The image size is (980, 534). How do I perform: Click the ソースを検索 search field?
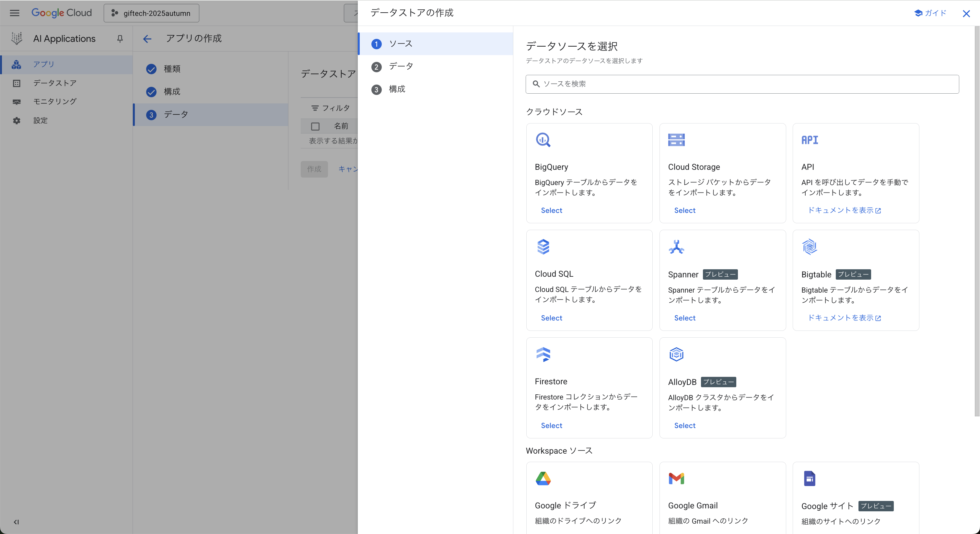point(741,84)
